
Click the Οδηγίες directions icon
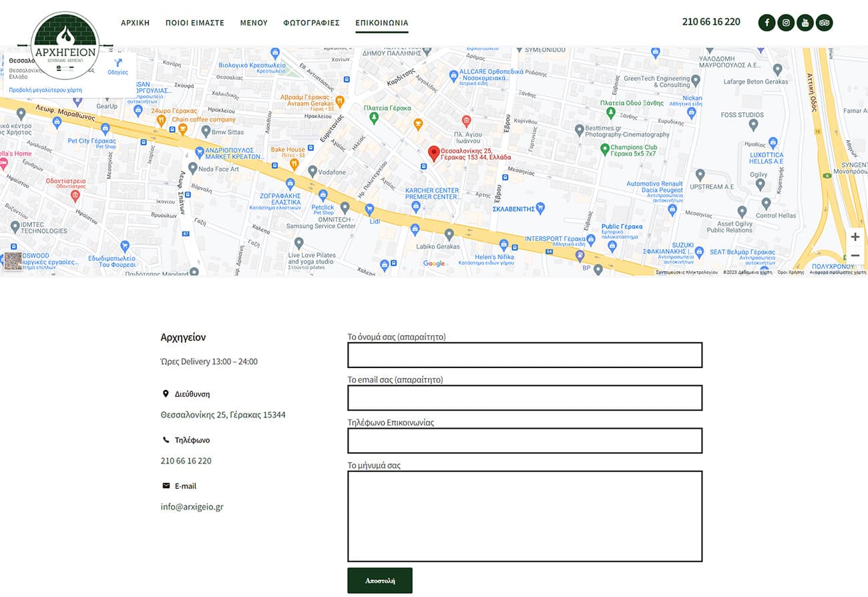(x=118, y=66)
